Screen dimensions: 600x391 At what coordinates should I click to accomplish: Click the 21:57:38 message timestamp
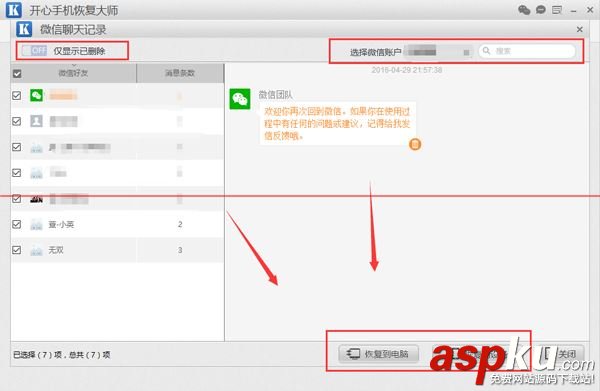[x=407, y=70]
